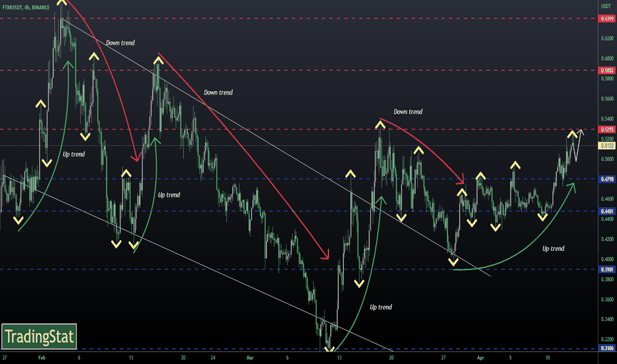
Task: Click the 0.6000 price axis value
Action: tap(607, 58)
